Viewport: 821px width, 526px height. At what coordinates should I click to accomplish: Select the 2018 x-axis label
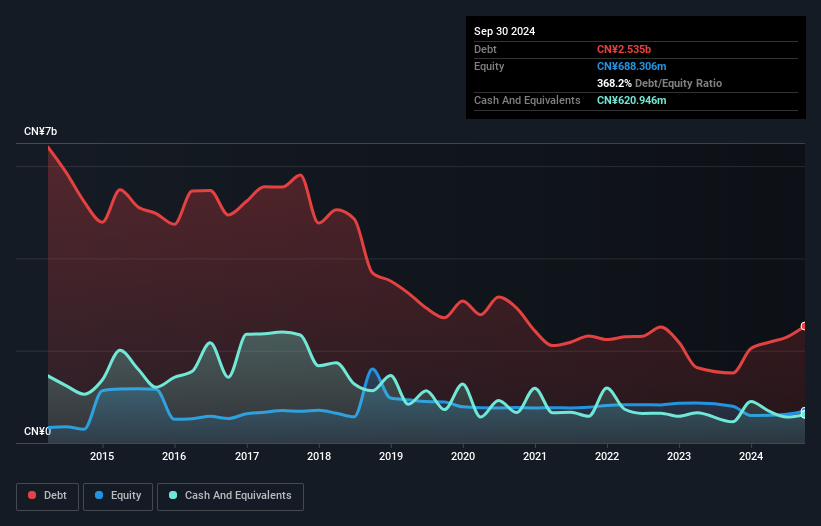[x=319, y=456]
